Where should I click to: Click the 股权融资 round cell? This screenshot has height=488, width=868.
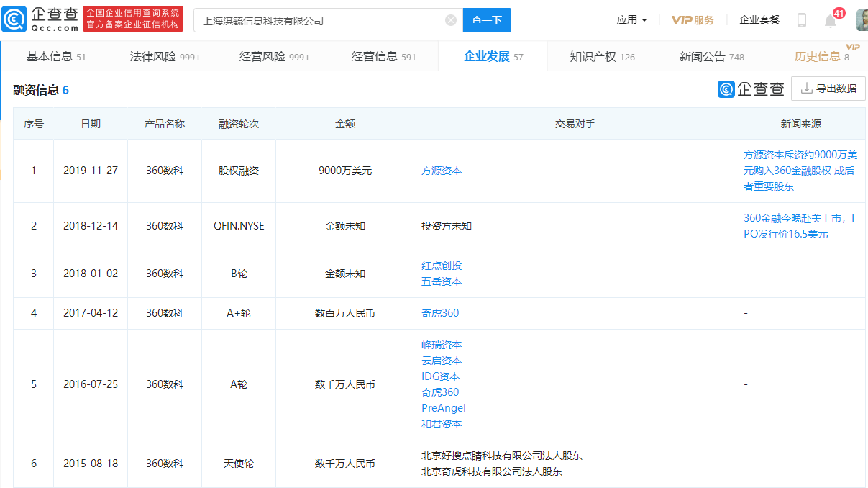pyautogui.click(x=239, y=171)
